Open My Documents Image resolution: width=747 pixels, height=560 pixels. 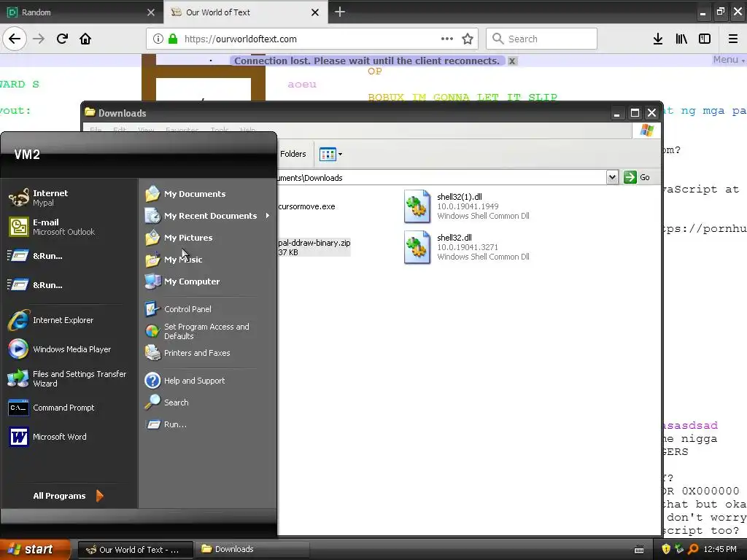[x=208, y=194]
